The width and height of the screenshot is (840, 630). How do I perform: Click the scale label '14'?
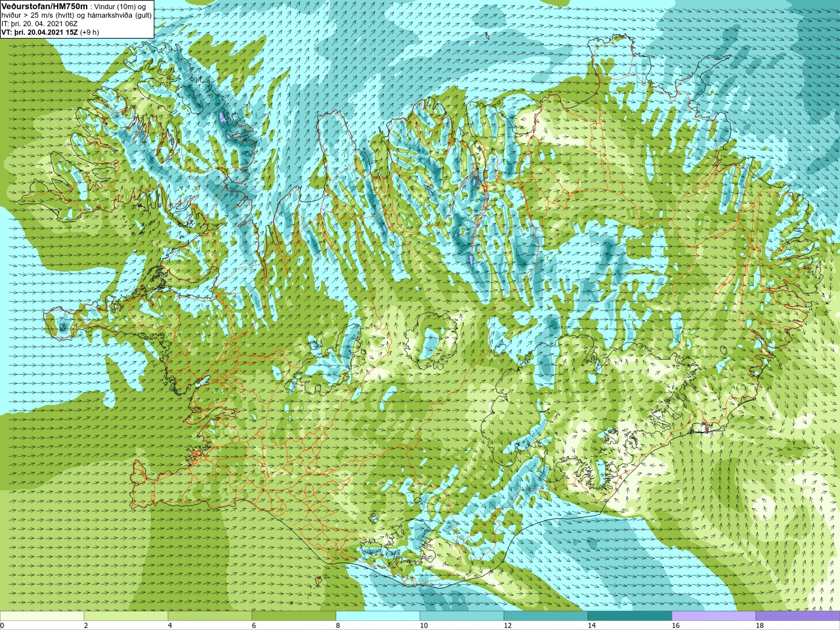point(591,625)
